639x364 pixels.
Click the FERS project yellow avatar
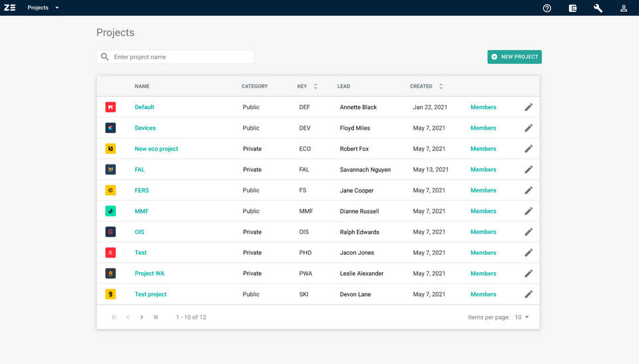click(x=110, y=190)
